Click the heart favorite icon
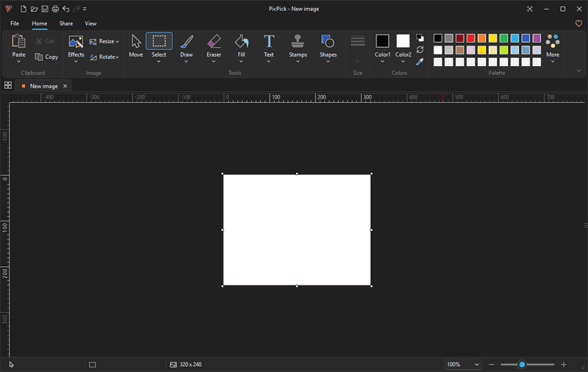This screenshot has width=588, height=372. (x=578, y=24)
